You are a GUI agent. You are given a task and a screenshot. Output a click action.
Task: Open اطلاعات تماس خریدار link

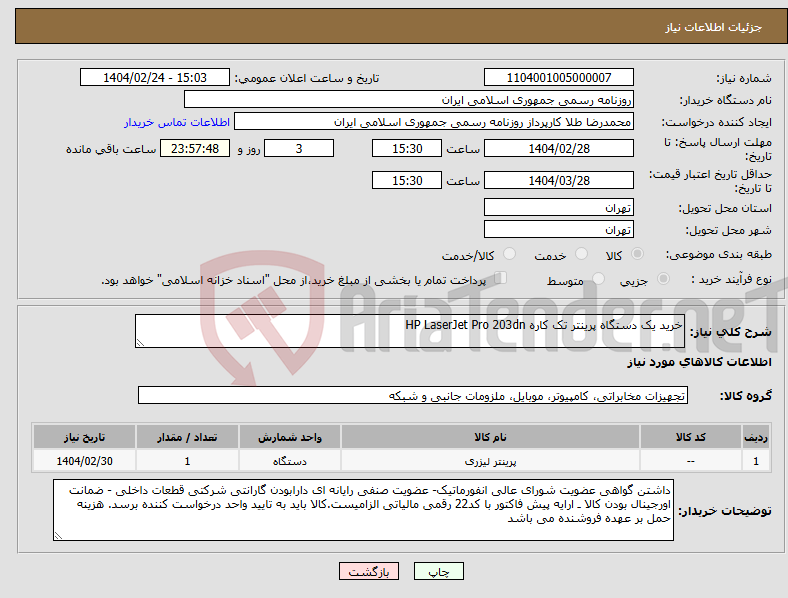tap(177, 122)
